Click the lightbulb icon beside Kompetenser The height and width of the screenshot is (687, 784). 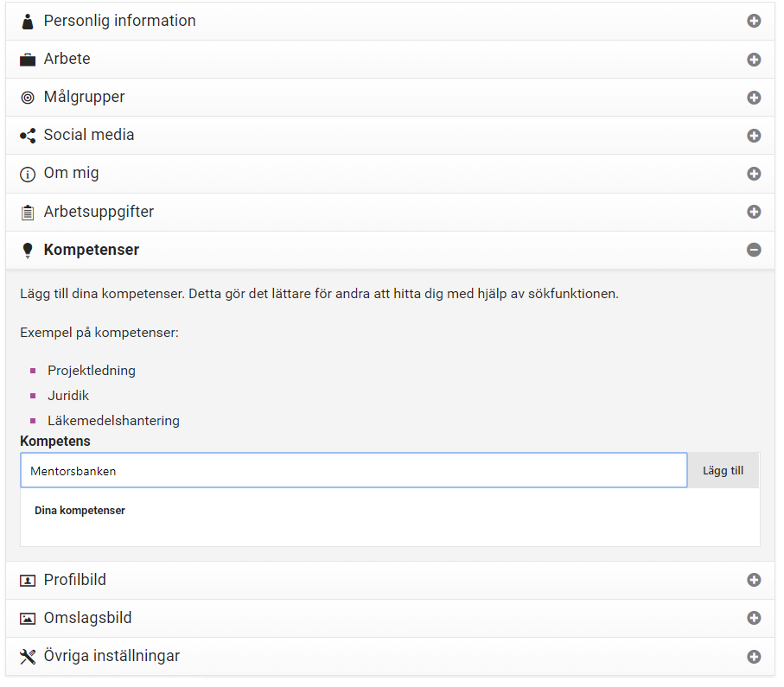coord(28,250)
